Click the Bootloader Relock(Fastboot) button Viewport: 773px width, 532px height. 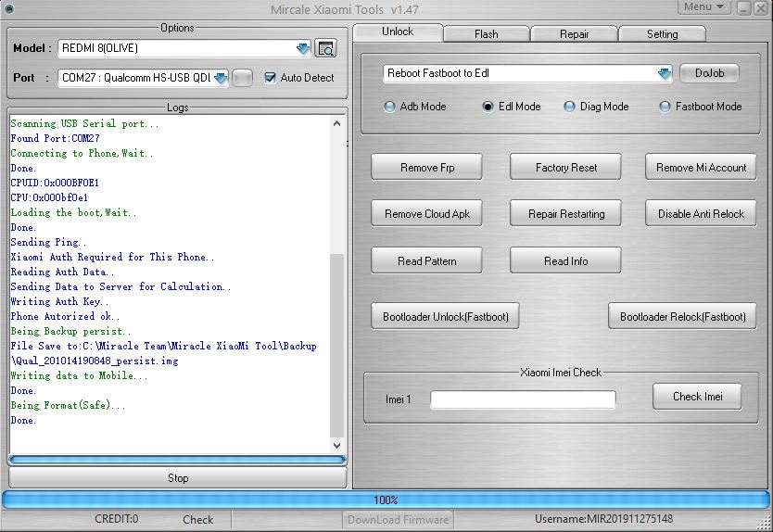tap(683, 316)
